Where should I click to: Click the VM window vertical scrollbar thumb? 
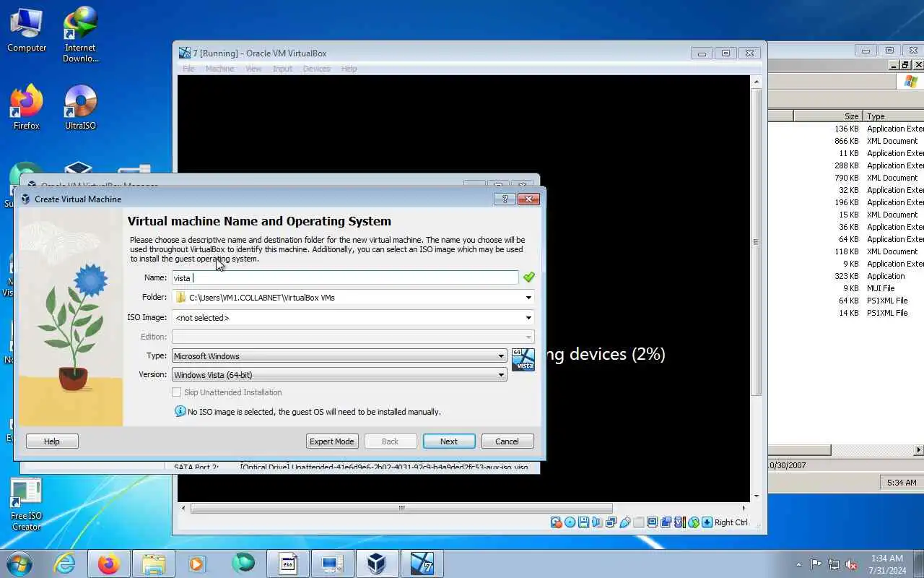(x=756, y=241)
